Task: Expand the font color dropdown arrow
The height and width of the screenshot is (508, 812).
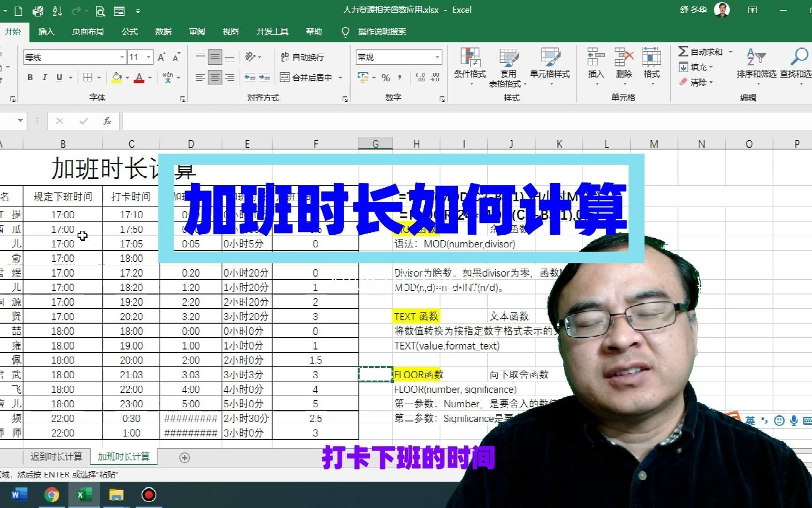Action: (150, 78)
